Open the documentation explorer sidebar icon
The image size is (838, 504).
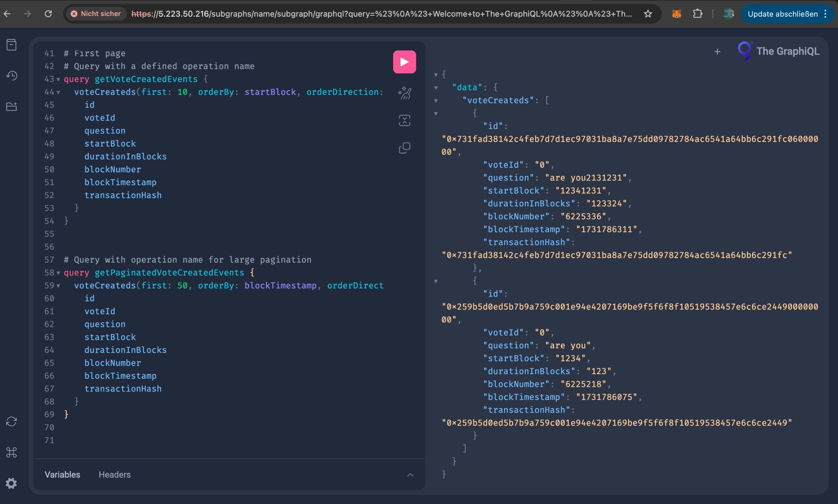pos(11,45)
